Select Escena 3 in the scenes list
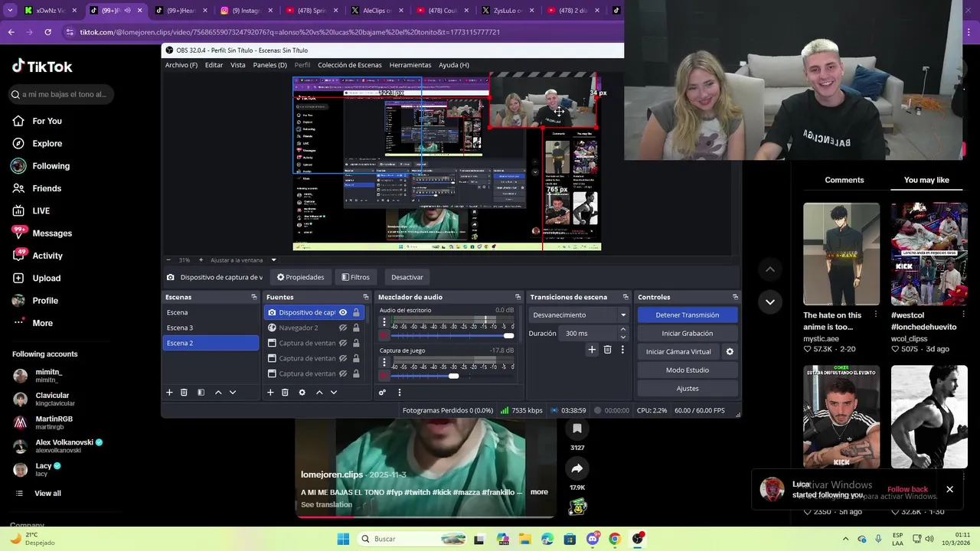This screenshot has height=551, width=980. (211, 328)
